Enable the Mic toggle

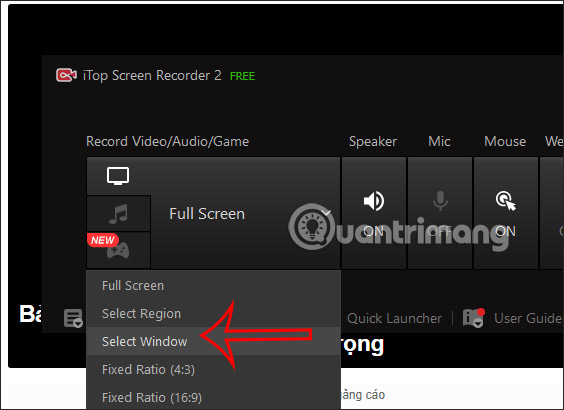pyautogui.click(x=440, y=213)
